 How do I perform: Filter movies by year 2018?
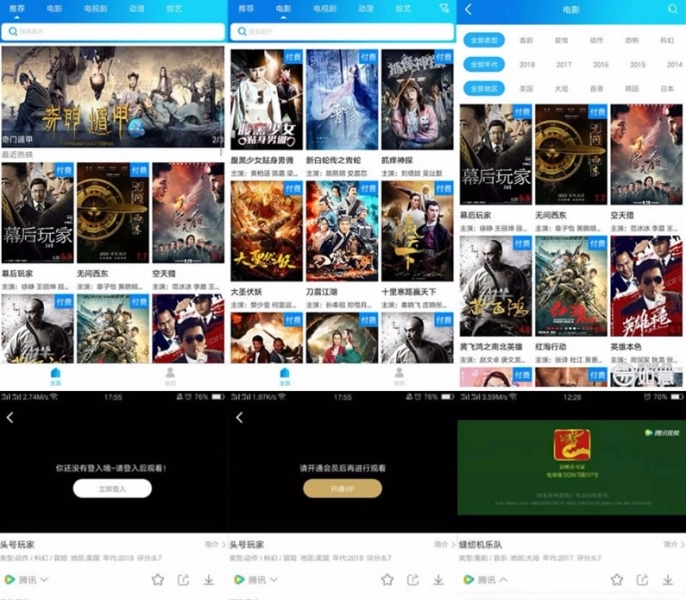click(x=527, y=64)
